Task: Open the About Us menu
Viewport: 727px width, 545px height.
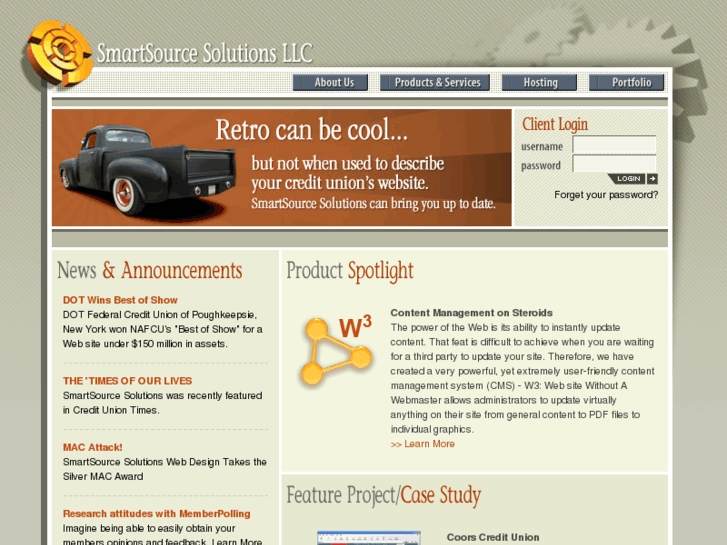Action: pyautogui.click(x=330, y=83)
